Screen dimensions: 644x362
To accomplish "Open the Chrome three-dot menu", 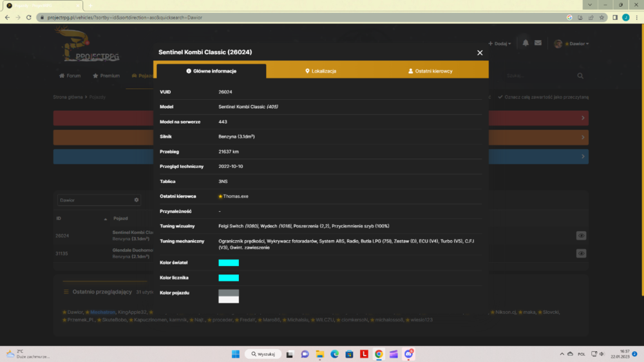I will click(637, 17).
